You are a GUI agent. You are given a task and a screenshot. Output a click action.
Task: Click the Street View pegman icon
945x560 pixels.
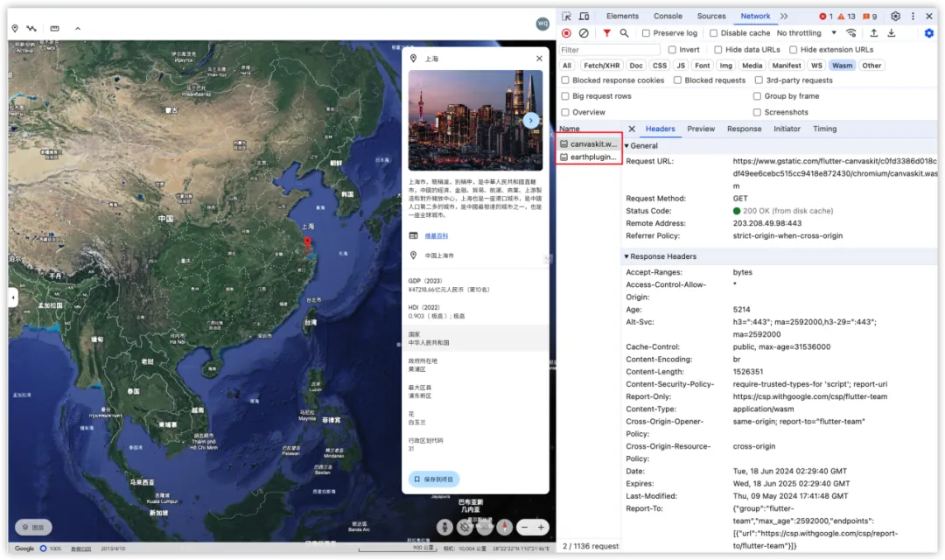coord(444,527)
